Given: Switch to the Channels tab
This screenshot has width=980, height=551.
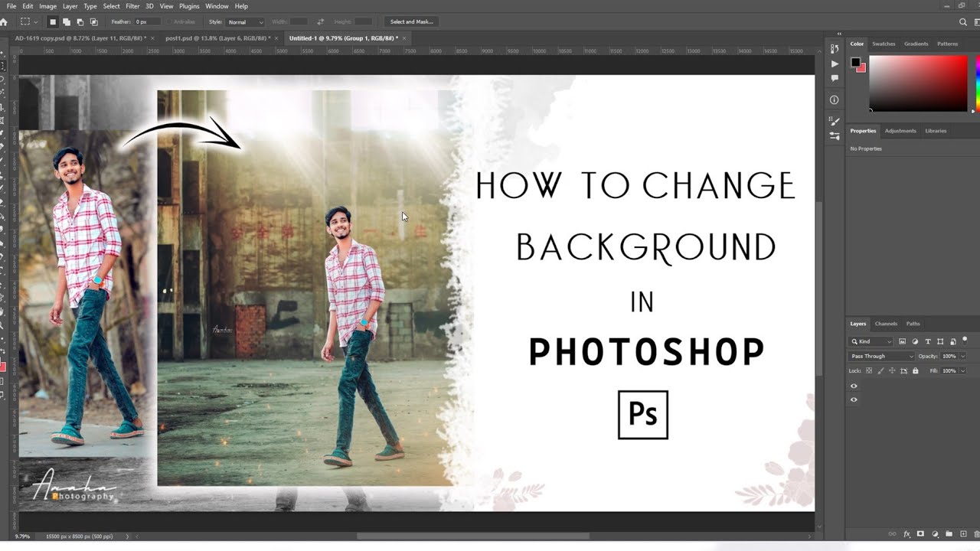Looking at the screenshot, I should tap(886, 324).
